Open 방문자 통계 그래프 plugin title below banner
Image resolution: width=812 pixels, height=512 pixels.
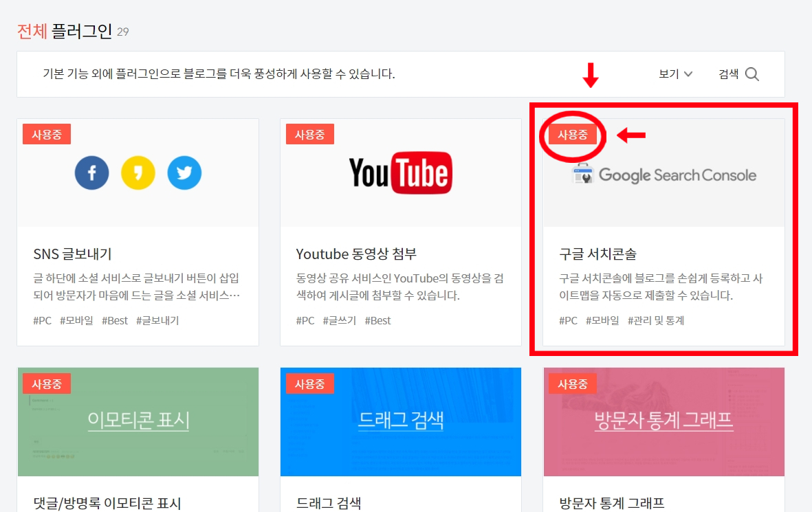612,503
